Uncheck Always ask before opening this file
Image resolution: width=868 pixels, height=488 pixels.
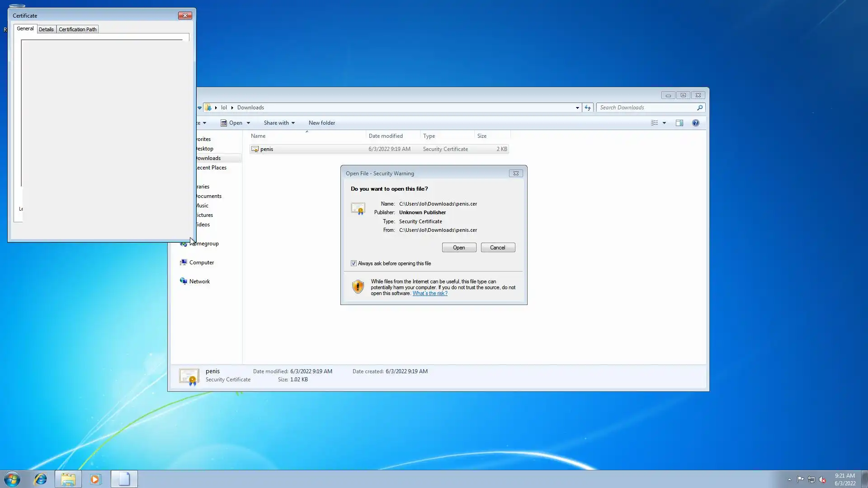click(354, 263)
